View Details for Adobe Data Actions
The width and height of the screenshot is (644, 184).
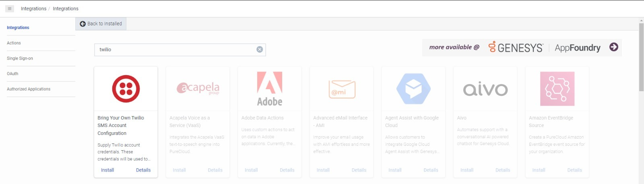287,170
